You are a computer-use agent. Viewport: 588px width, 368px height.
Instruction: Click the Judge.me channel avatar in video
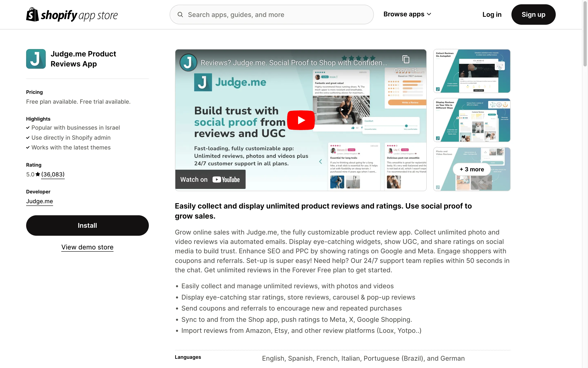188,63
